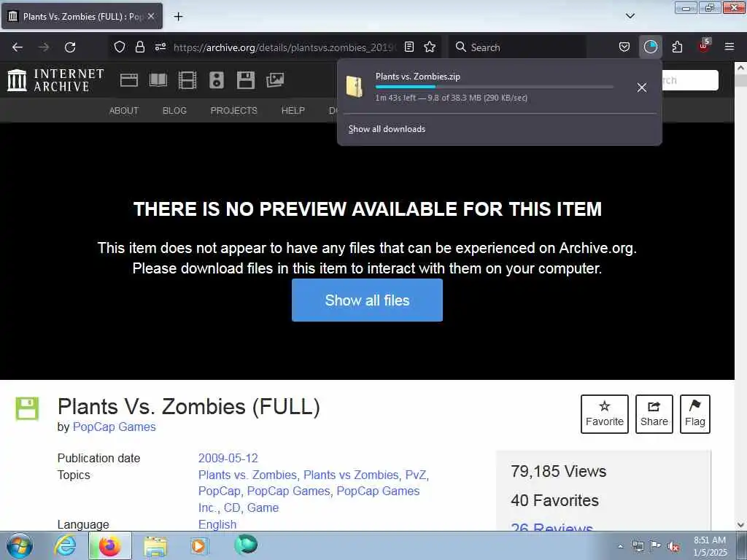Viewport: 747px width, 560px height.
Task: Open the Windows Start menu
Action: pos(19,545)
